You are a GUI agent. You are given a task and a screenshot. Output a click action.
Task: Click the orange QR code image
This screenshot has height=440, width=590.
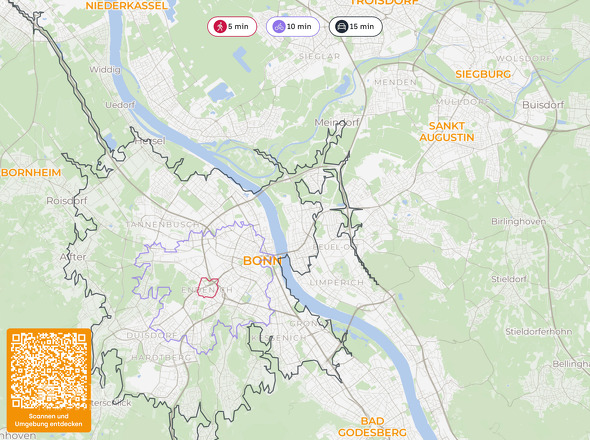[x=49, y=371]
